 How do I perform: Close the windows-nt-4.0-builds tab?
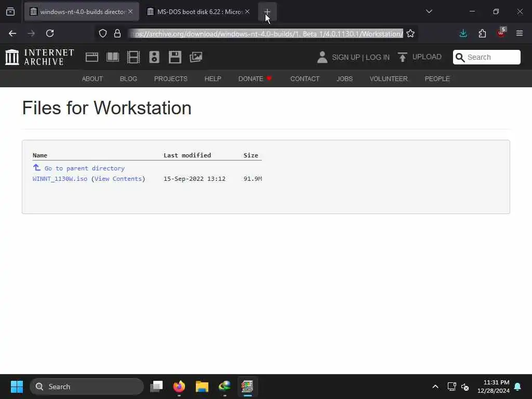(x=130, y=11)
